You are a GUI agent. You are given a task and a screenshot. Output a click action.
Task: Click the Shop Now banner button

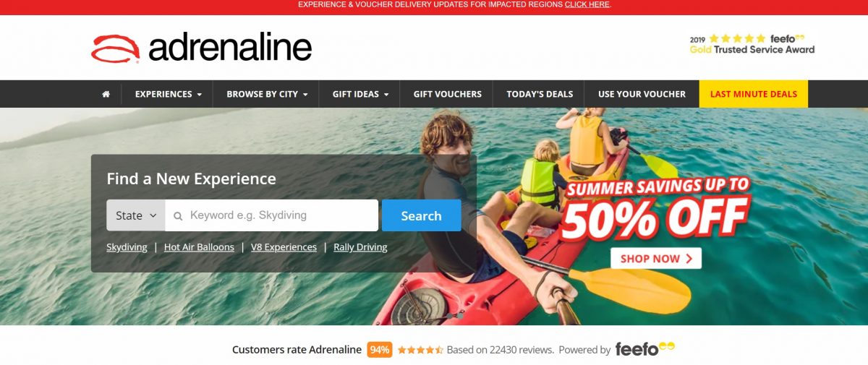coord(656,258)
